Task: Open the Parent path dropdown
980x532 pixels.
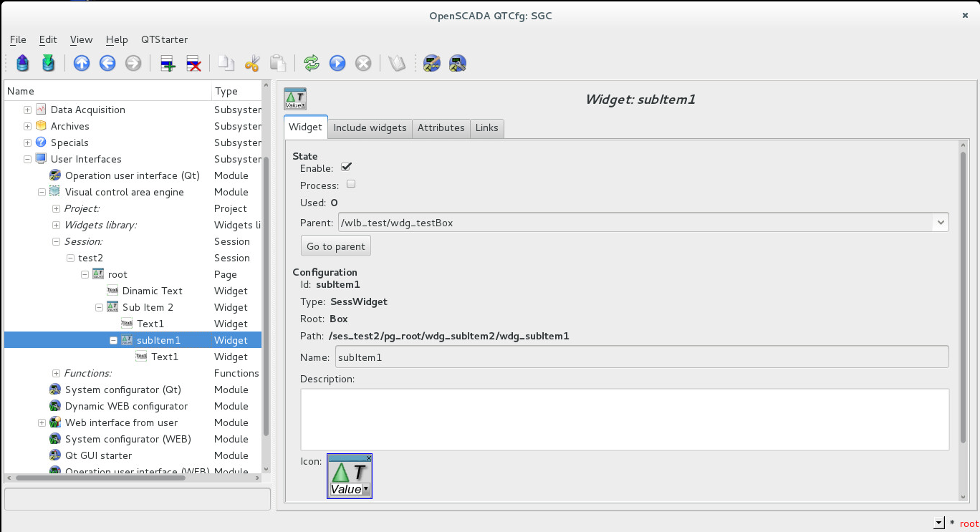Action: [940, 223]
